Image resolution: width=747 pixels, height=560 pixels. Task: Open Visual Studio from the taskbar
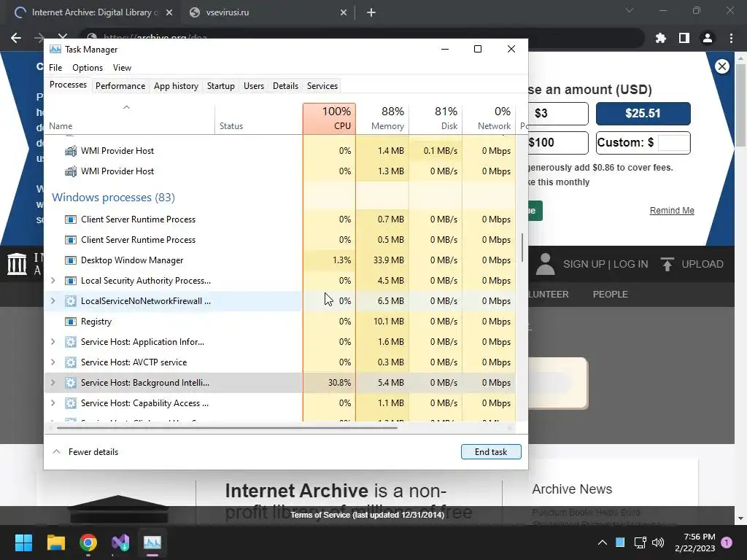120,542
